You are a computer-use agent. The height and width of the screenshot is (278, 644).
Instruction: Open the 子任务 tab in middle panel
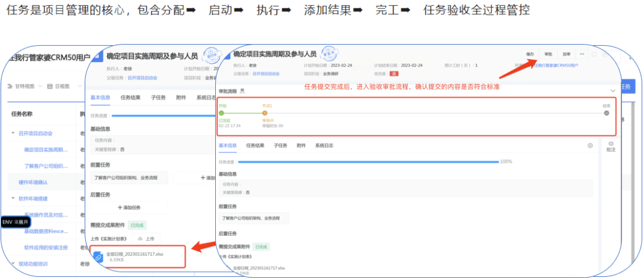pos(158,96)
